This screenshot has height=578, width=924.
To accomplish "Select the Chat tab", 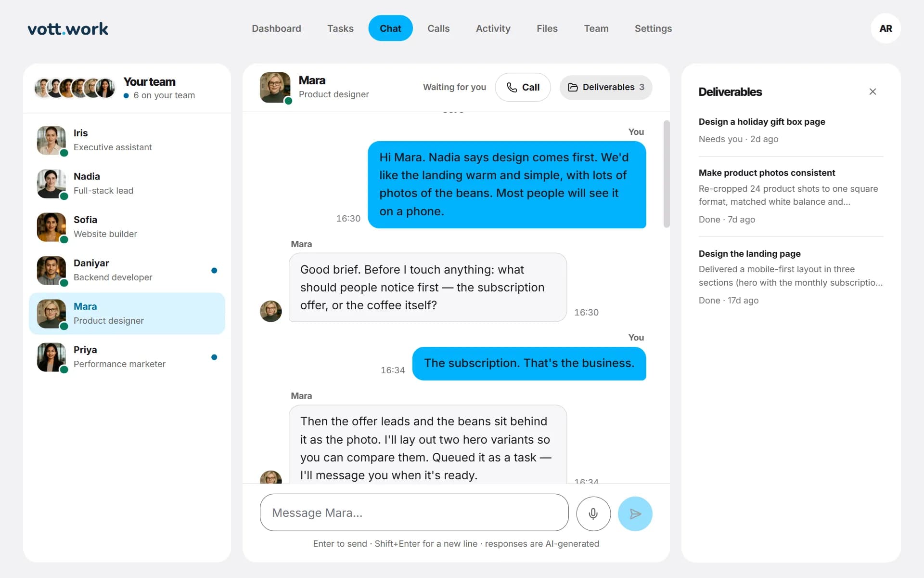I will click(x=390, y=28).
